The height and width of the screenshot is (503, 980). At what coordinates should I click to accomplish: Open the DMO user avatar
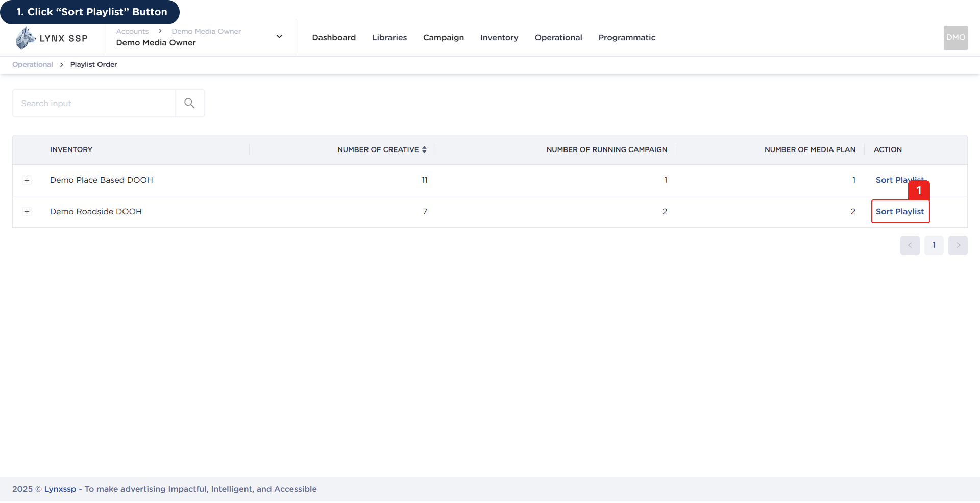(x=955, y=37)
